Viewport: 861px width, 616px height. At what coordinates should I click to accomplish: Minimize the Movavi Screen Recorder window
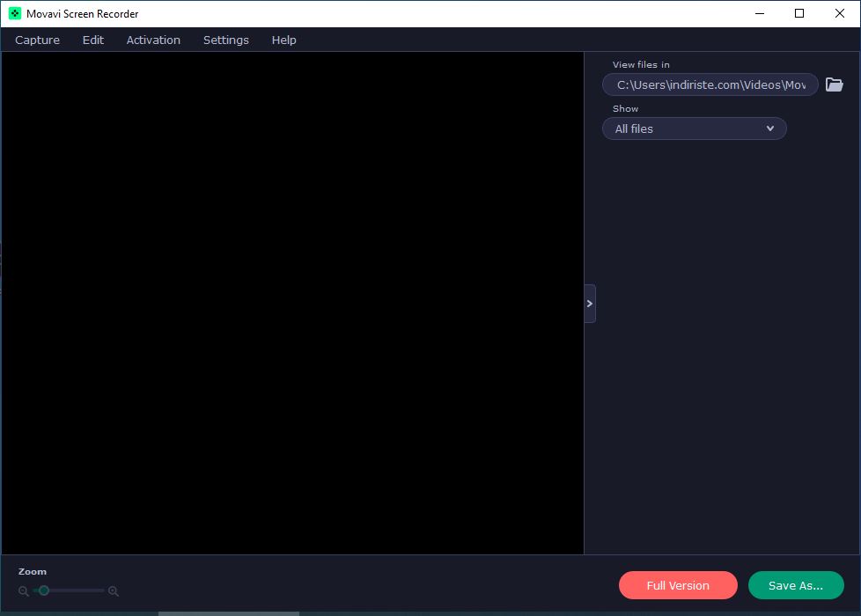click(x=760, y=14)
